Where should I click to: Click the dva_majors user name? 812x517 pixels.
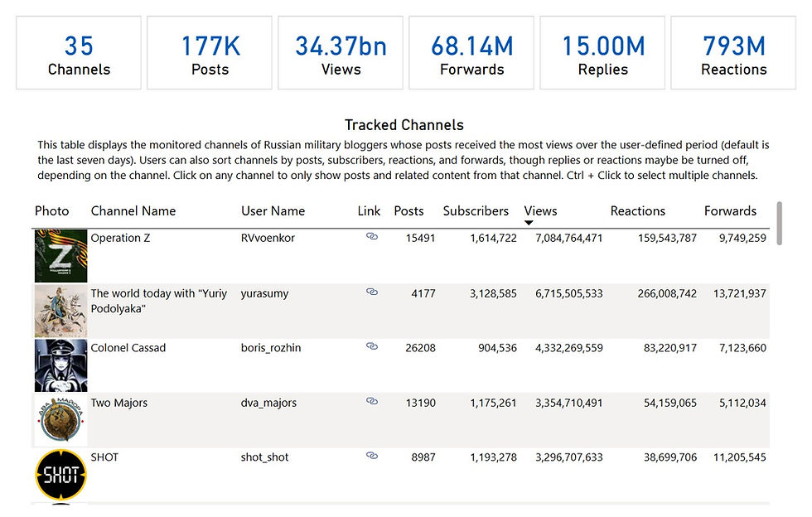(x=268, y=403)
